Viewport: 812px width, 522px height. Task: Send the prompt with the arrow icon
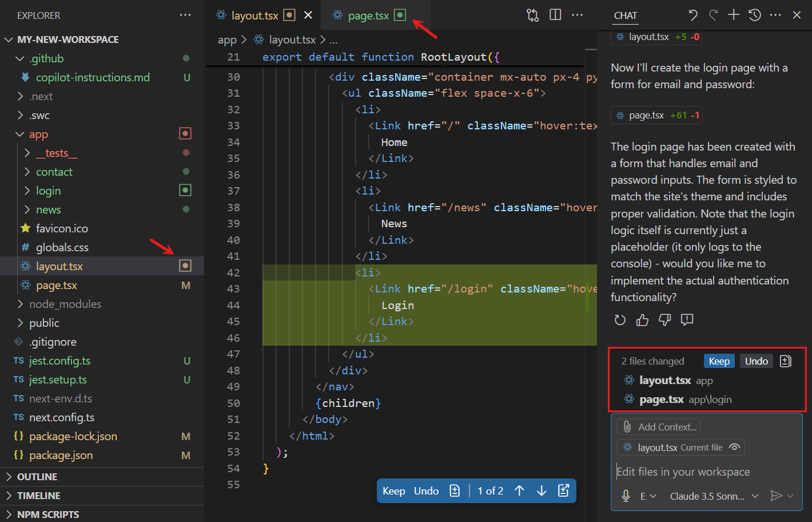pyautogui.click(x=778, y=496)
